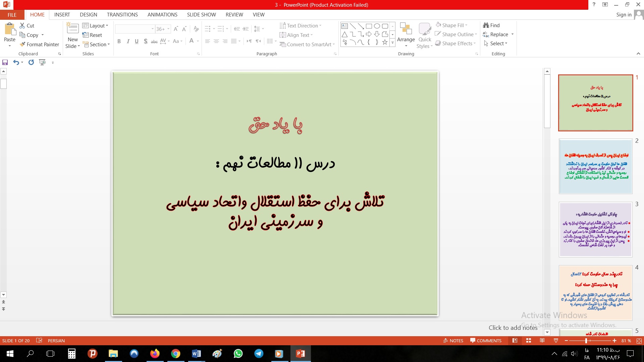The image size is (644, 362).
Task: Select the oval shape in the shapes gallery
Action: [377, 26]
